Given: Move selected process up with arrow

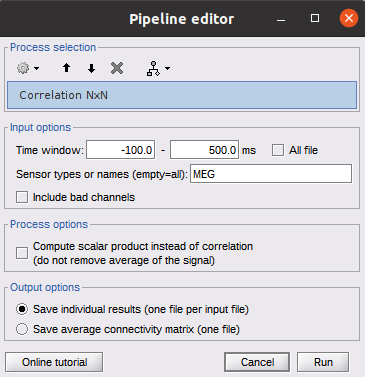Looking at the screenshot, I should [66, 68].
